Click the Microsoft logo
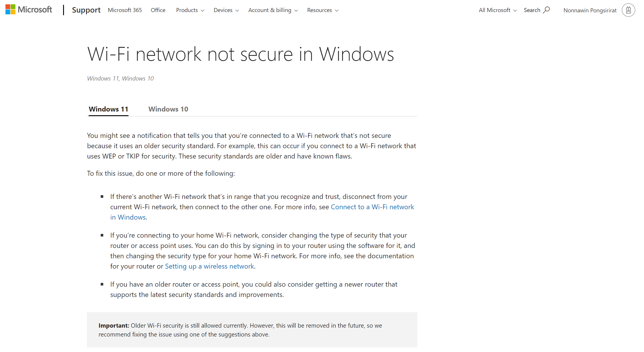 point(29,10)
